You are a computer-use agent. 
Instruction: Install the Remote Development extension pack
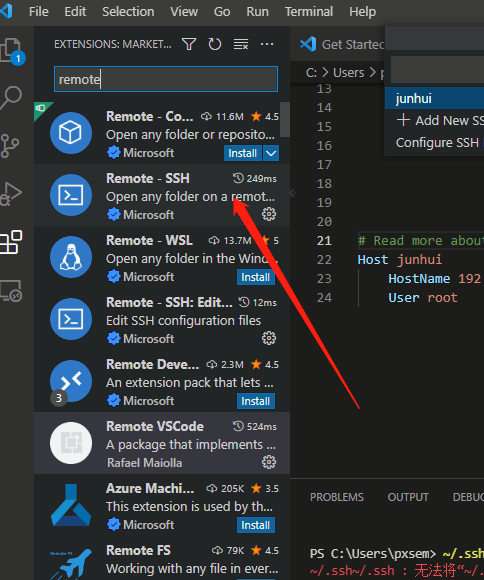(256, 401)
